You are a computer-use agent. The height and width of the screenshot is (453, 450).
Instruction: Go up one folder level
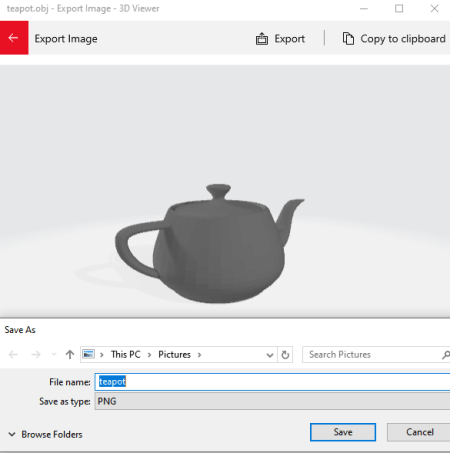[x=70, y=354]
